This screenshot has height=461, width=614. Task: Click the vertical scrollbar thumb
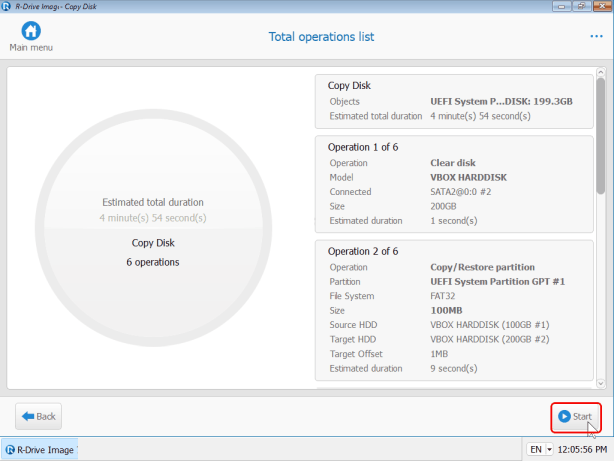tap(601, 136)
